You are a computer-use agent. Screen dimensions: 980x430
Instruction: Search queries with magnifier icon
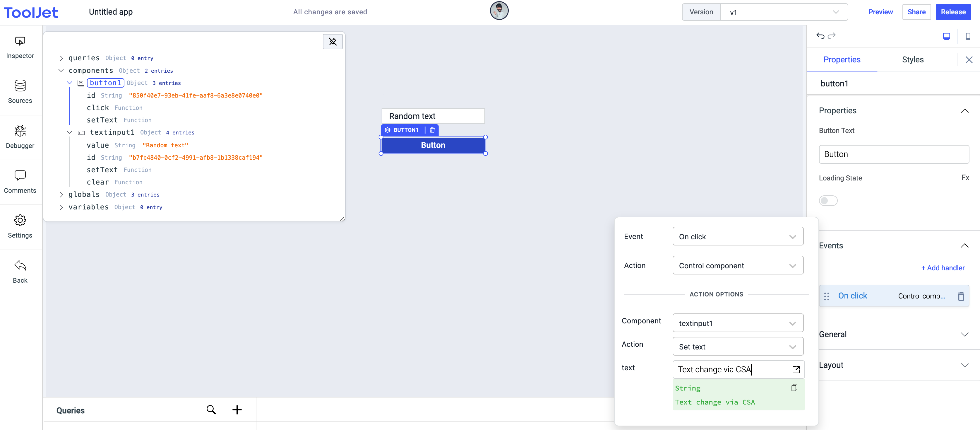211,410
